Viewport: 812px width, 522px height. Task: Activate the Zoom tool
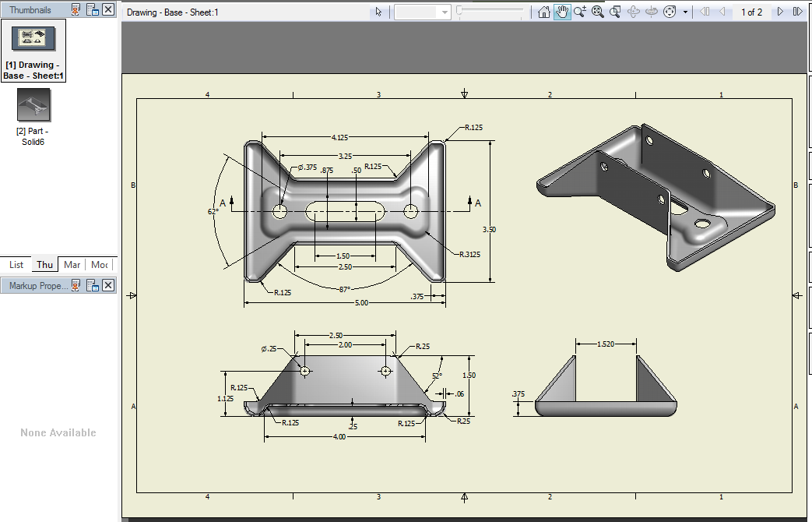click(x=580, y=11)
